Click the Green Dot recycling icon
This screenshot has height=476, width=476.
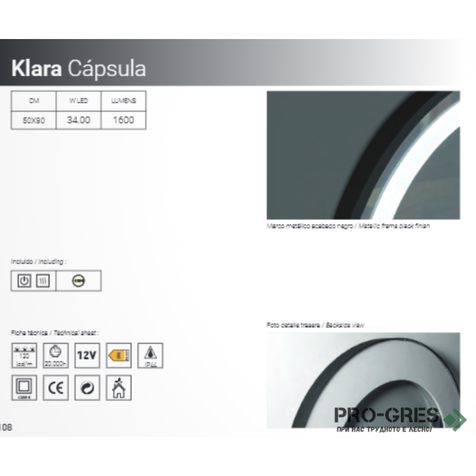(87, 387)
